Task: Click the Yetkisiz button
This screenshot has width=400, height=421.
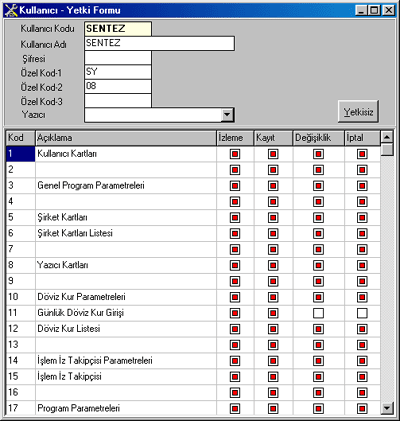Action: pos(358,112)
